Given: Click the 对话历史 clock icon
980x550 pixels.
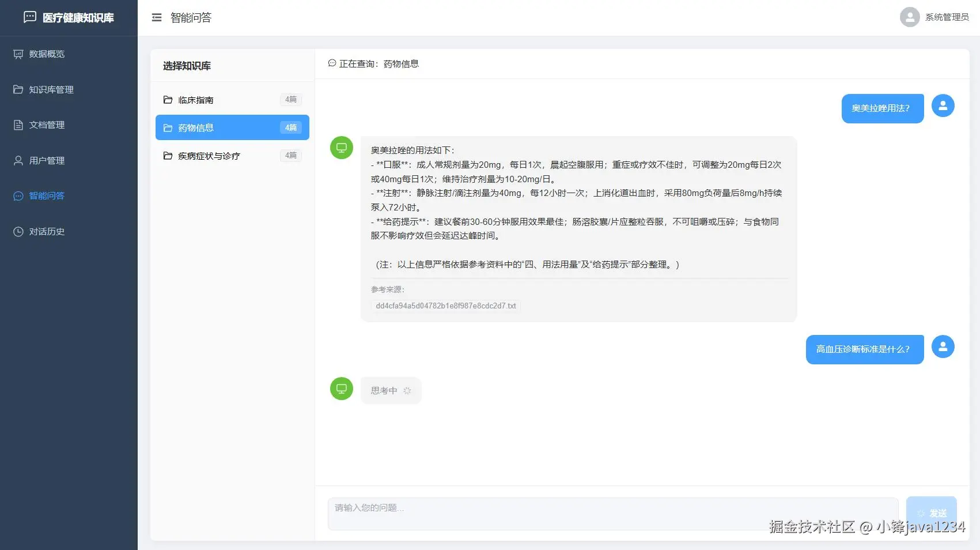Looking at the screenshot, I should tap(18, 232).
